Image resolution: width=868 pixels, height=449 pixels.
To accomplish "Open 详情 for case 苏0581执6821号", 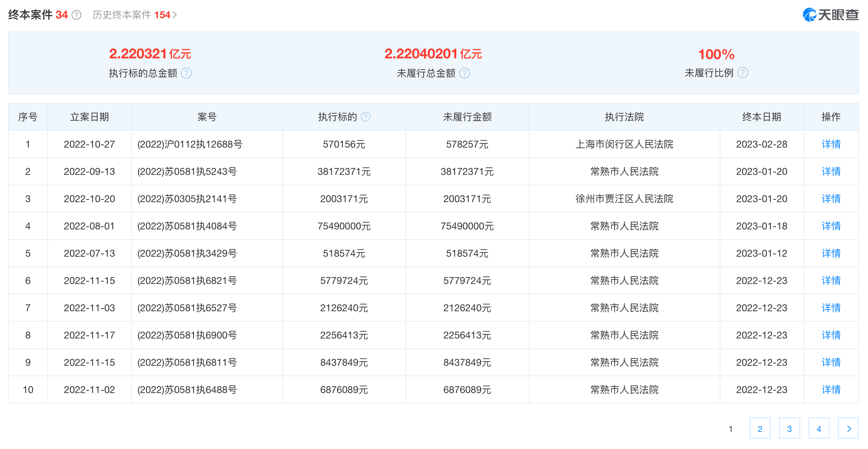I will tap(831, 280).
